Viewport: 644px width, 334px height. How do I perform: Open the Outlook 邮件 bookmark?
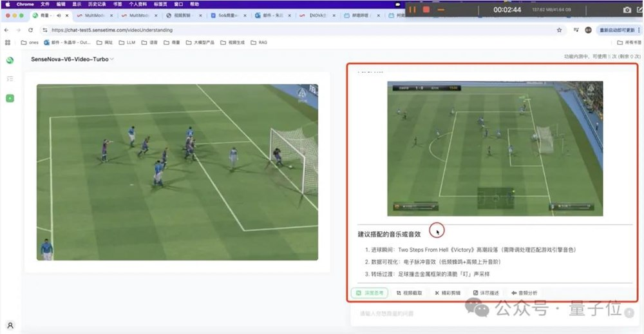pos(68,43)
